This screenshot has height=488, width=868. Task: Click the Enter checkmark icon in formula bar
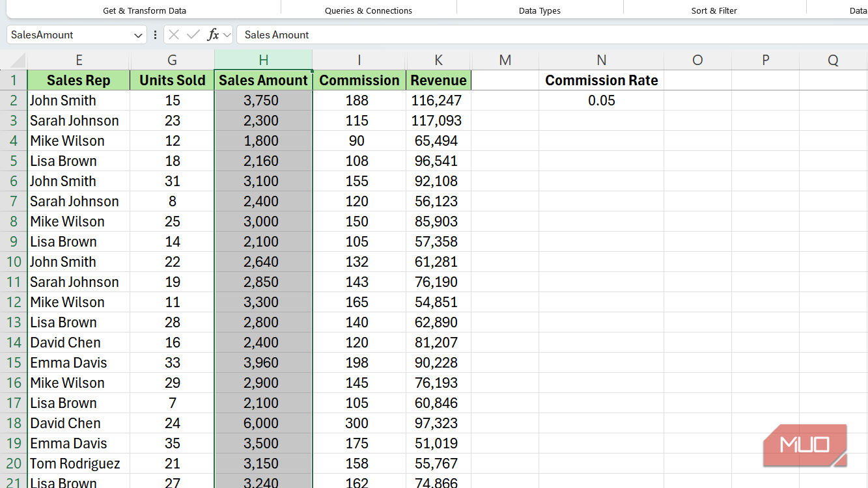[x=193, y=35]
